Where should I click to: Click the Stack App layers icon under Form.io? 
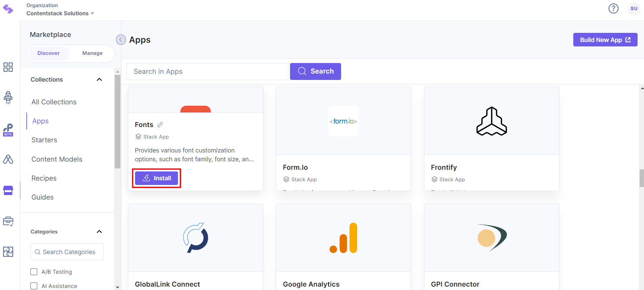pos(286,179)
